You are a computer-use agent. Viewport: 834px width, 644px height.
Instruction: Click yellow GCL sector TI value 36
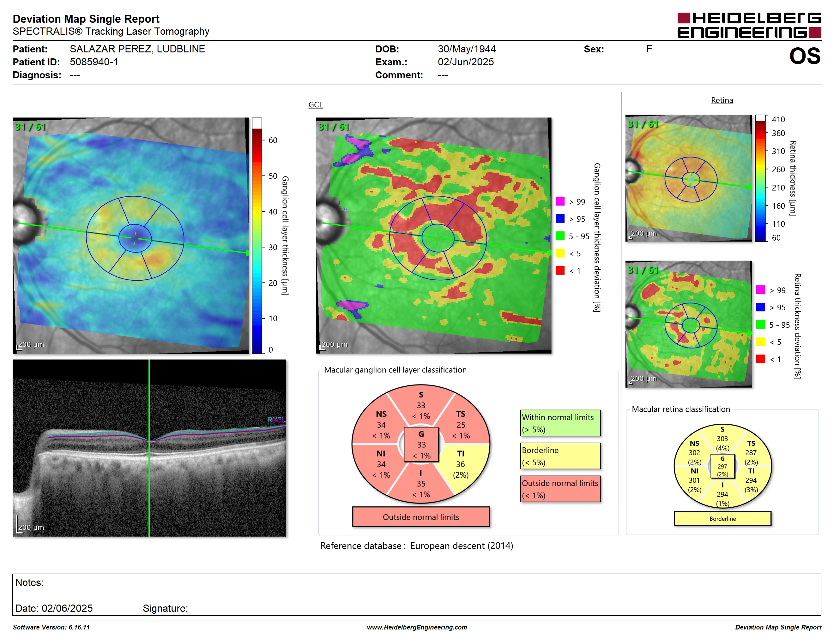[461, 464]
